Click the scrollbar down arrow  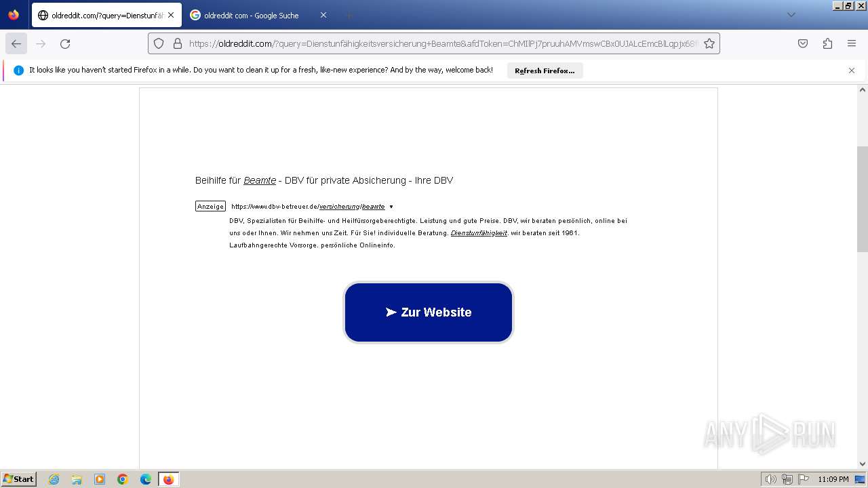863,464
